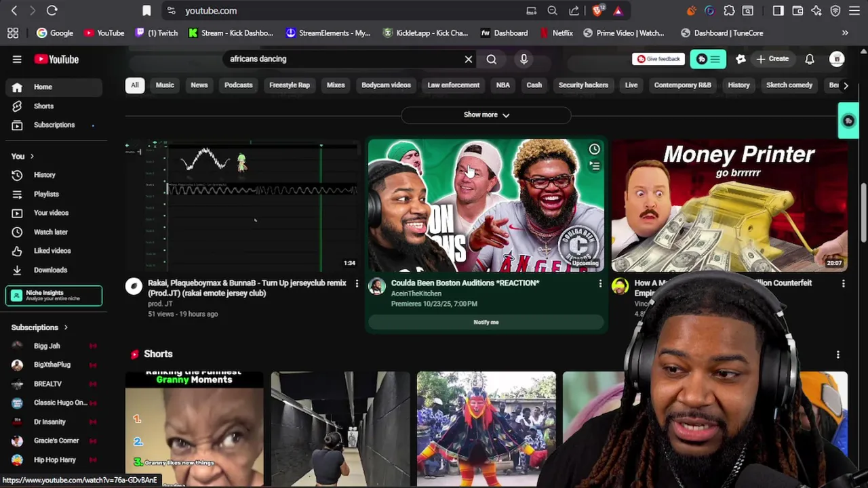Viewport: 868px width, 488px height.
Task: Open Subscriptions in the sidebar
Action: (53, 125)
